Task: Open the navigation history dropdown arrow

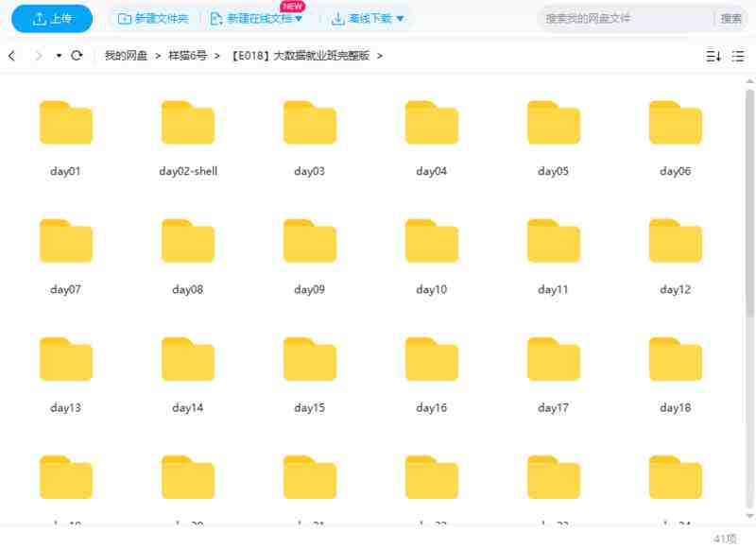Action: coord(59,56)
